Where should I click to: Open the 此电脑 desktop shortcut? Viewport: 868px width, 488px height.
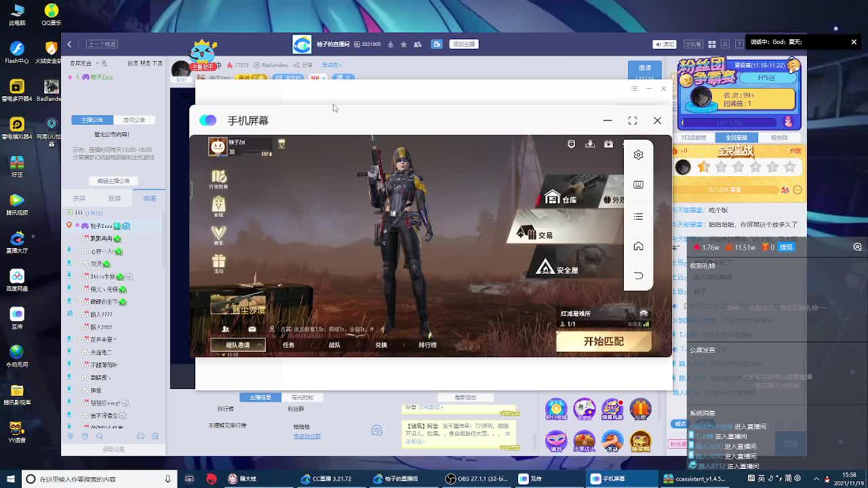[17, 14]
